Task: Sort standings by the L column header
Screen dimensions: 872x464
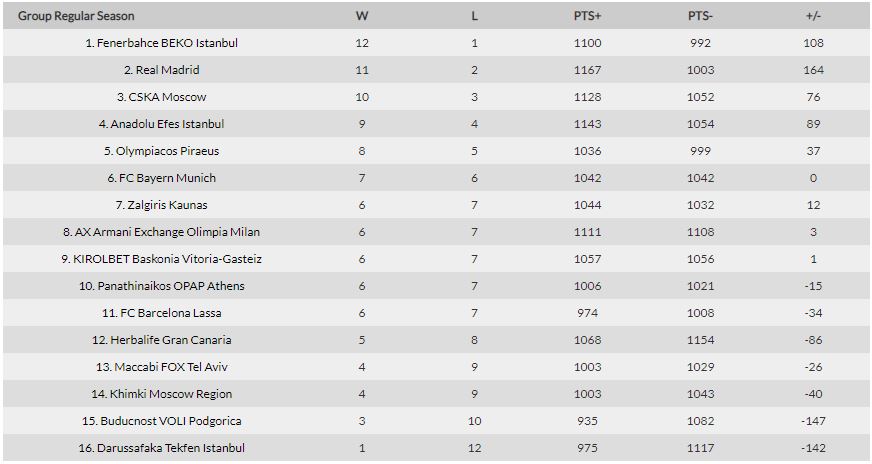Action: point(474,16)
